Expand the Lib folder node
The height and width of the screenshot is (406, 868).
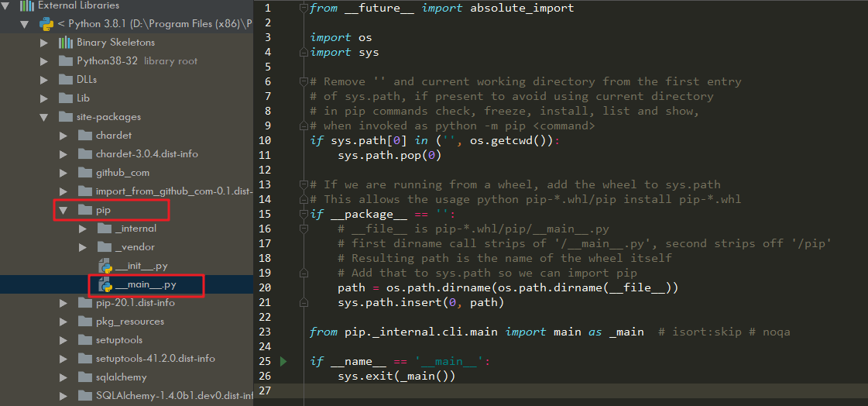[44, 98]
